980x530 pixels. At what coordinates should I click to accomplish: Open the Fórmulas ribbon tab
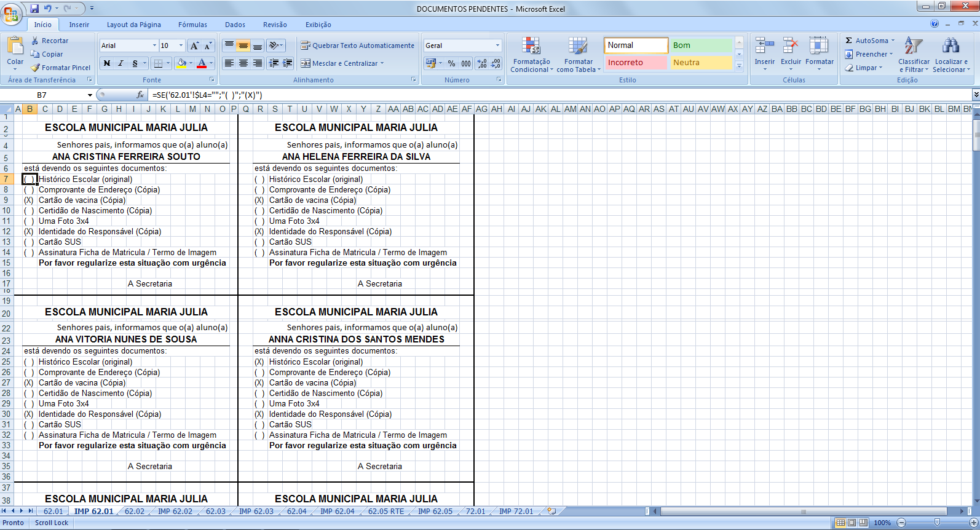[193, 25]
